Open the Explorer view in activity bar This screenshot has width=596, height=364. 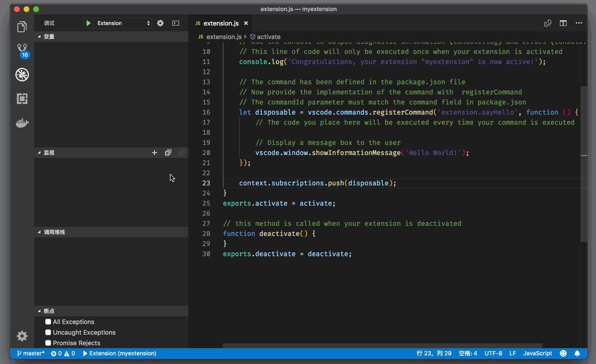pos(22,27)
